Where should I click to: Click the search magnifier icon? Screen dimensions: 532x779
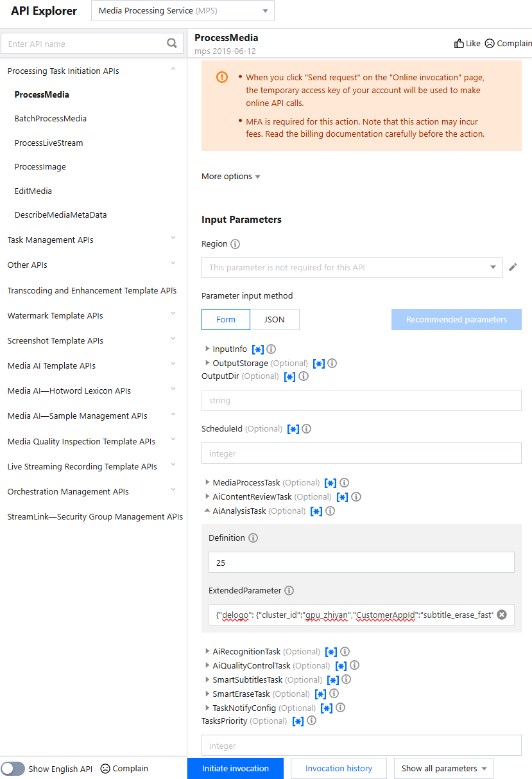pos(171,44)
